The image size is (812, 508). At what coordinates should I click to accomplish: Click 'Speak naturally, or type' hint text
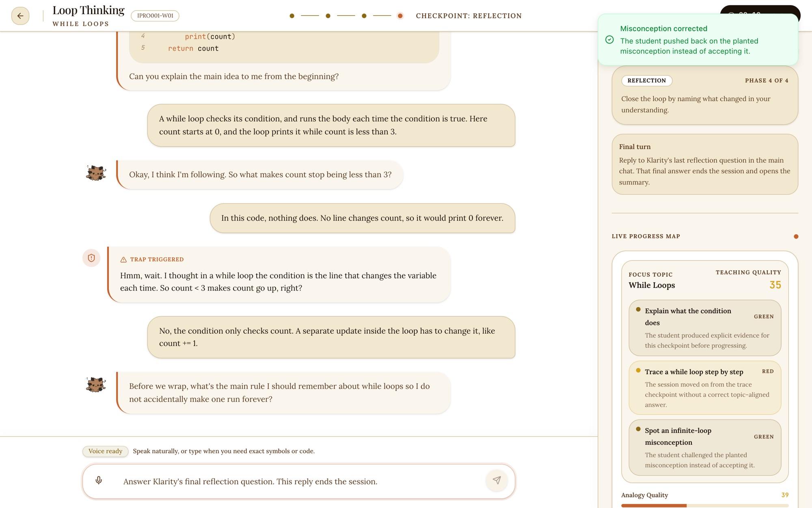coord(224,451)
